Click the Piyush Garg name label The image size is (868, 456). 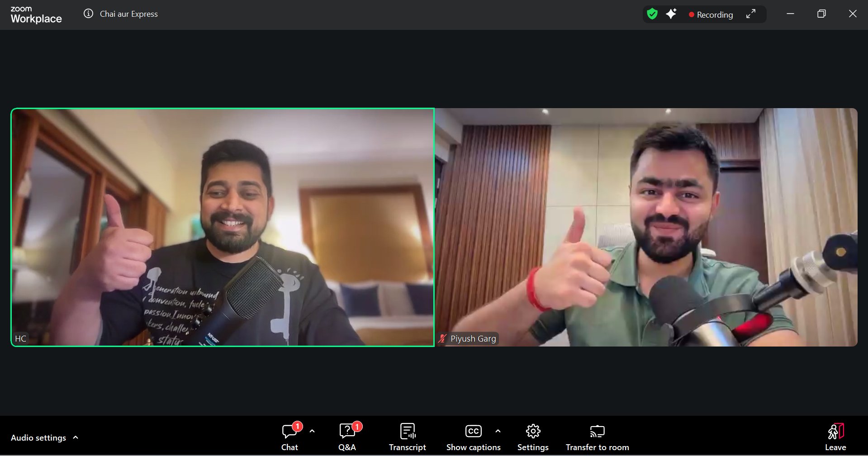(x=473, y=338)
